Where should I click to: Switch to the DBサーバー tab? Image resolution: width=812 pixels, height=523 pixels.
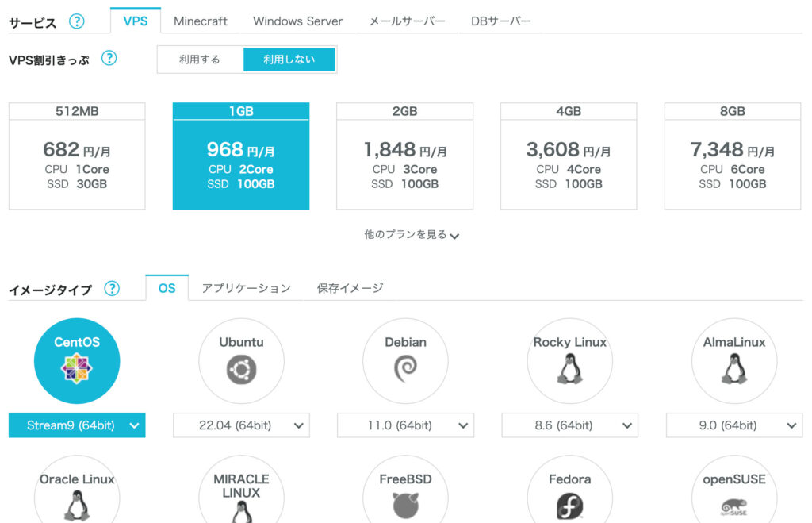pos(501,21)
